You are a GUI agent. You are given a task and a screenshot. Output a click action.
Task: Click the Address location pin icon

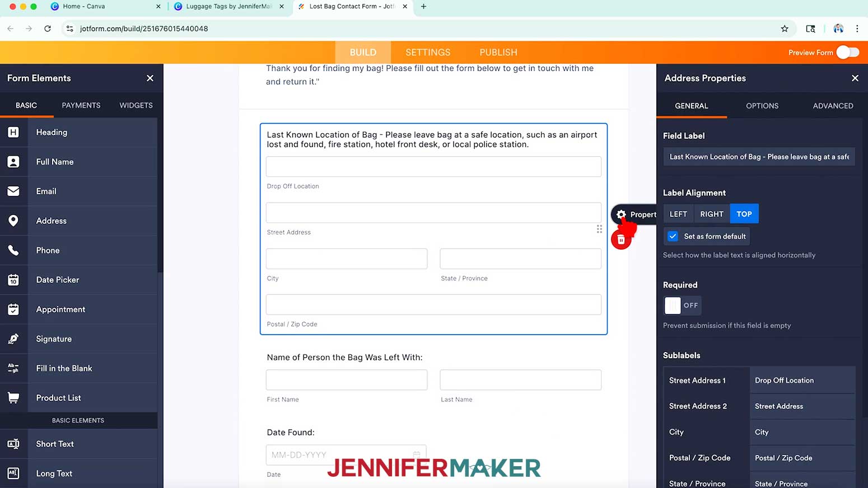(13, 220)
